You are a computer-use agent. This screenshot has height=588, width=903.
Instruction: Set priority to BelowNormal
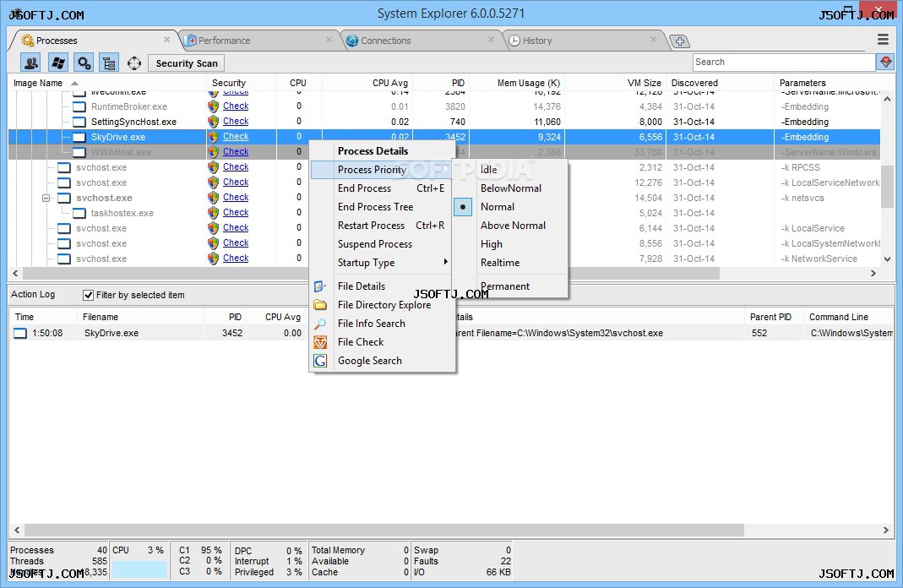point(511,188)
